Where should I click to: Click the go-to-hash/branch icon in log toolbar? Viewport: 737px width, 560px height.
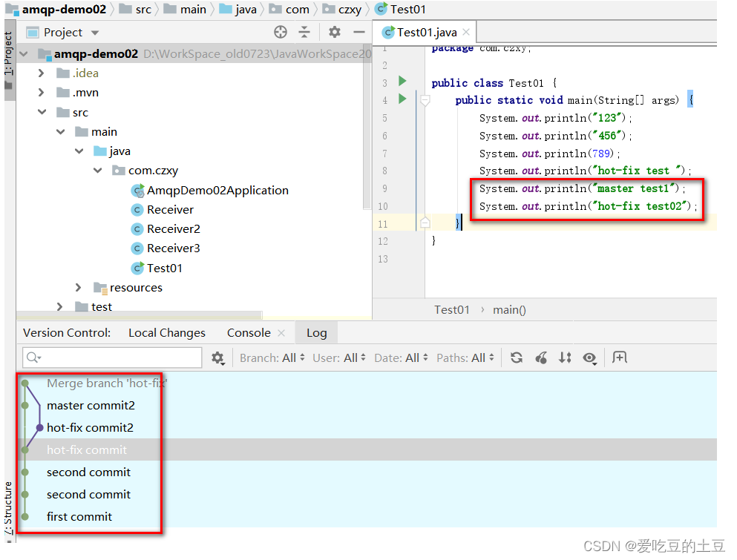tap(620, 357)
